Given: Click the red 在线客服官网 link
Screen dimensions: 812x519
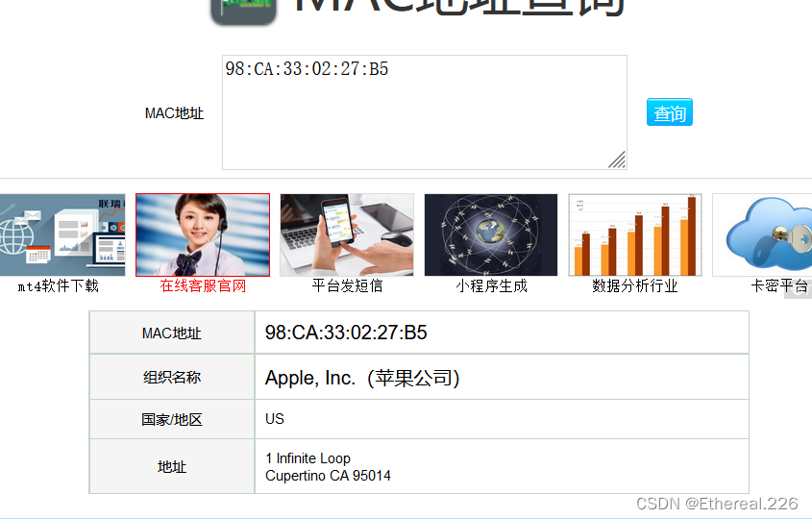Looking at the screenshot, I should [203, 285].
